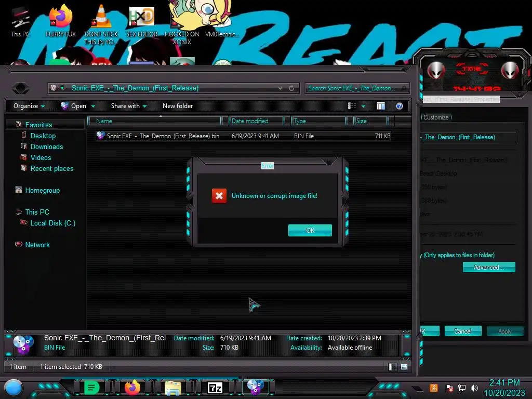Open the VLC cone desktop shortcut

pos(101,24)
